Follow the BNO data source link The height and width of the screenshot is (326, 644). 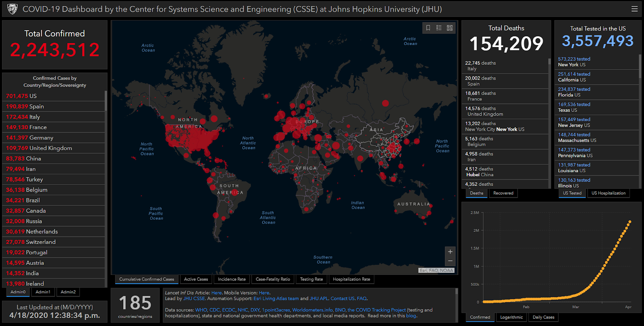point(340,310)
